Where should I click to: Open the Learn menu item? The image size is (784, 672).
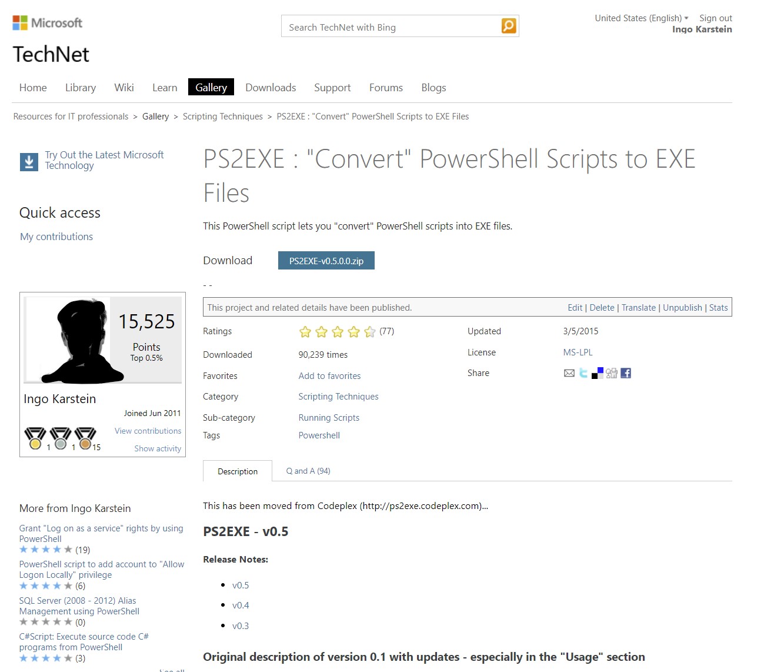click(165, 88)
